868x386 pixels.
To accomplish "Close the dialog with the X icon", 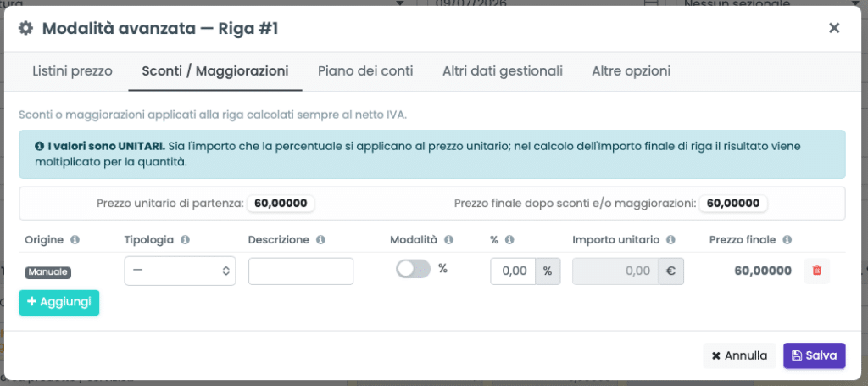I will pos(834,28).
